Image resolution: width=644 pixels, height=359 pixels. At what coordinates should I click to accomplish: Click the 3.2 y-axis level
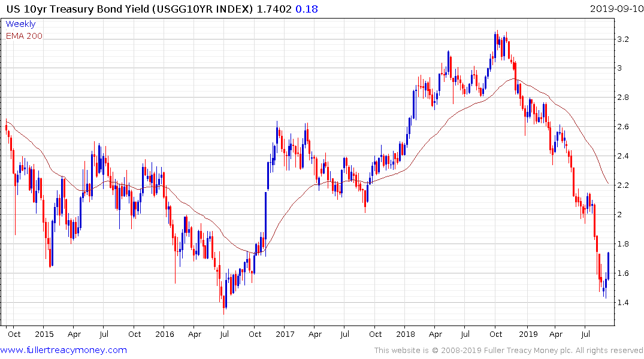tap(623, 39)
